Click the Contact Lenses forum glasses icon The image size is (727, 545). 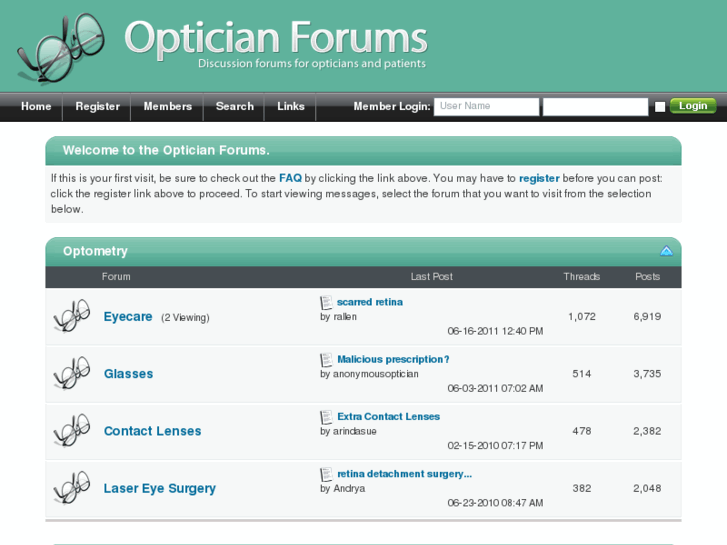tap(72, 431)
